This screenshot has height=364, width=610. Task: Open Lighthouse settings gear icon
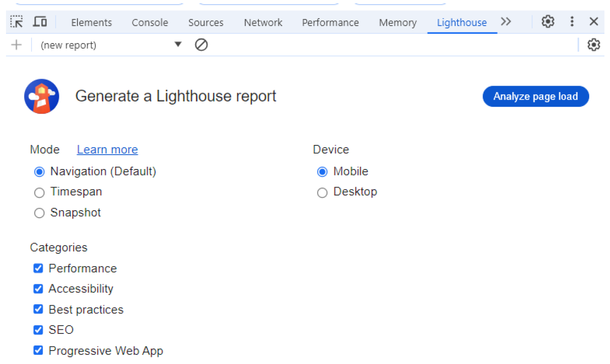(x=593, y=45)
